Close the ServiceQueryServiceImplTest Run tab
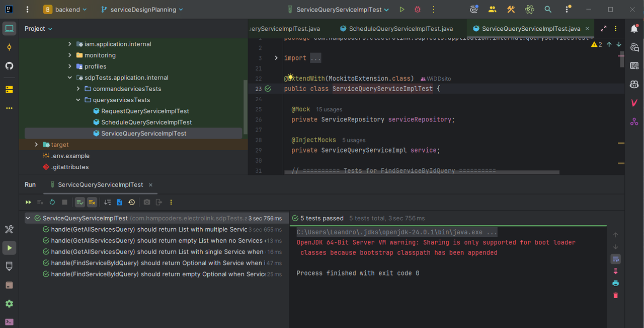Screen dimensions: 644x328 click(150, 185)
